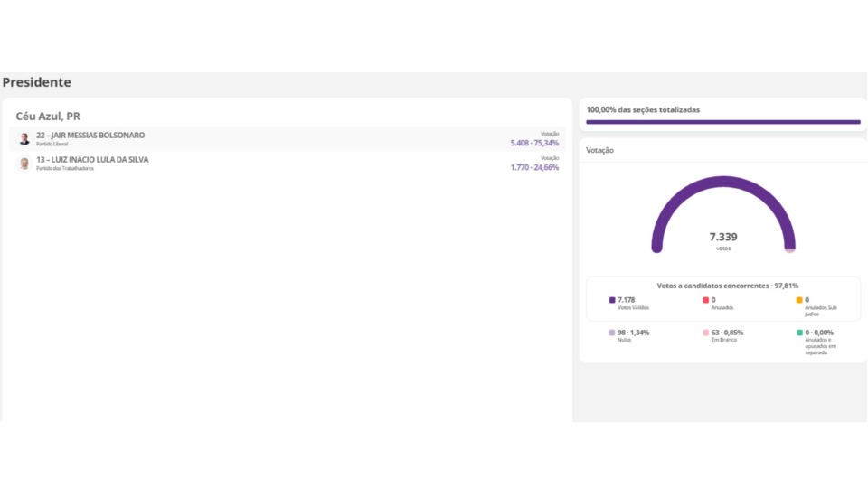Click the 7.339 total votes number

(x=723, y=237)
